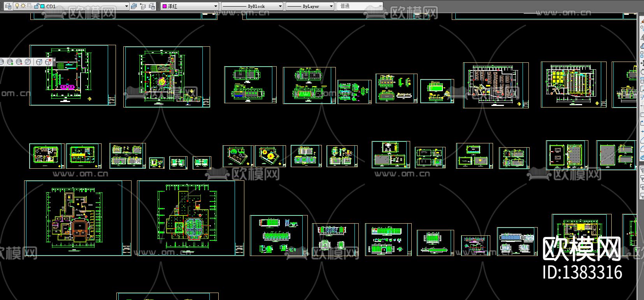Toggle freeze/thaw sun icon for CD1

23,6
